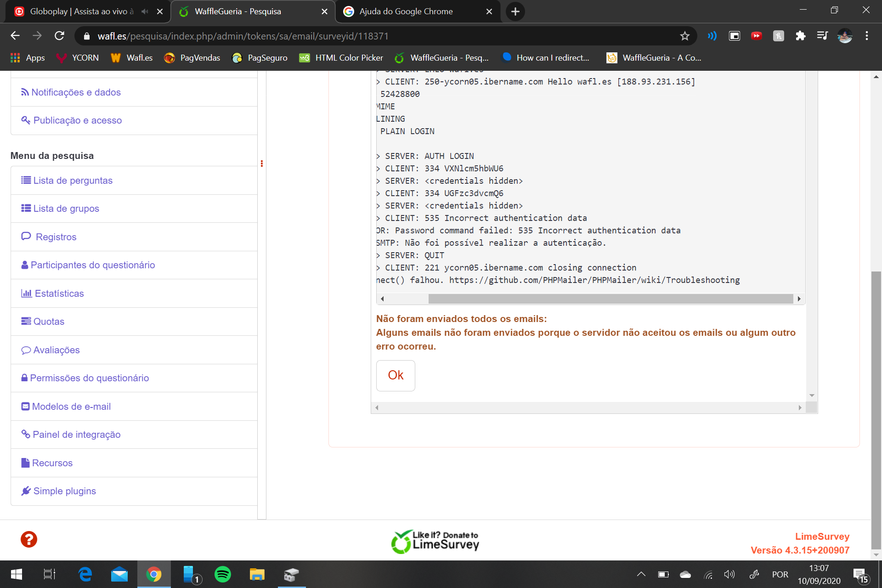Image resolution: width=882 pixels, height=588 pixels.
Task: Open Quotas in the survey menu
Action: (48, 322)
